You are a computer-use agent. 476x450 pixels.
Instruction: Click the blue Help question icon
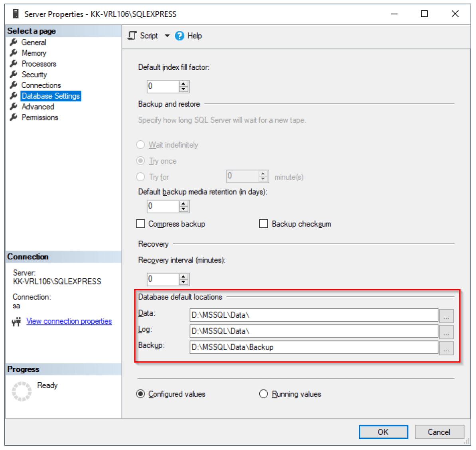180,36
